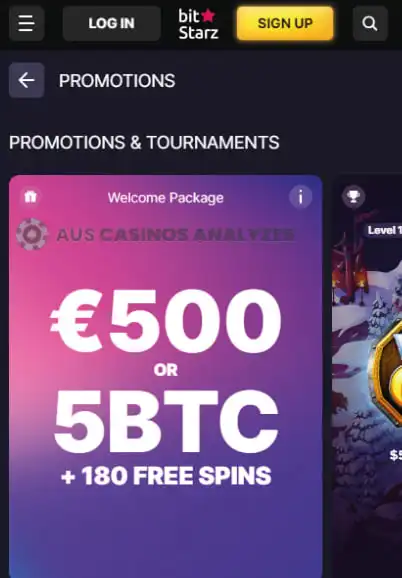Click the BitStarz logo
Image resolution: width=402 pixels, height=578 pixels.
coord(198,24)
